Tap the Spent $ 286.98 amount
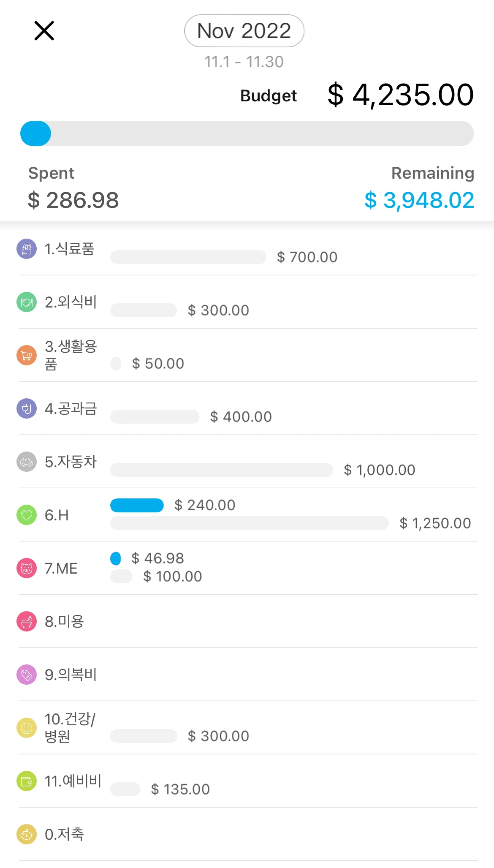 click(73, 200)
